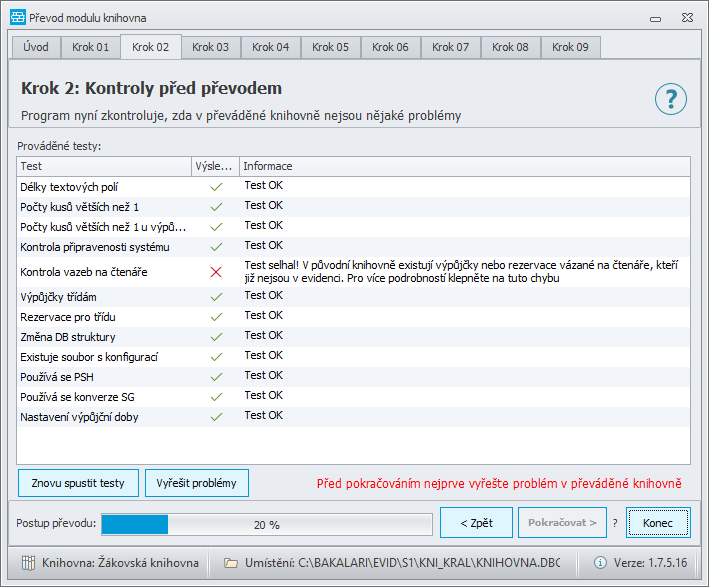The width and height of the screenshot is (709, 587).
Task: Click green checkmark for Nastavení výpůjční doby
Action: (x=216, y=417)
